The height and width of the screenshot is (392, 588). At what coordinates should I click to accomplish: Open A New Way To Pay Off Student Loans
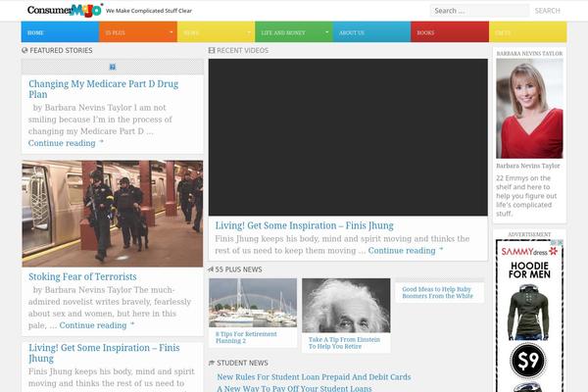[x=294, y=388]
